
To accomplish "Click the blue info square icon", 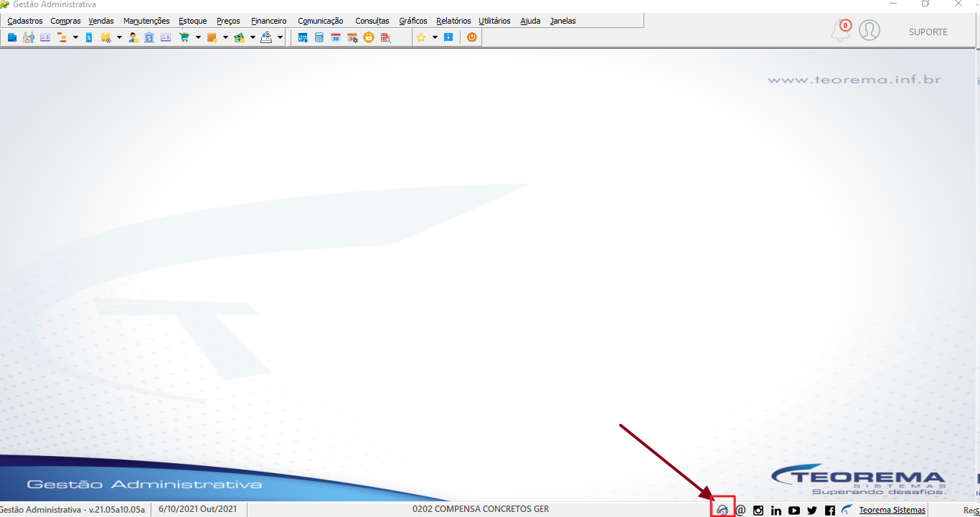I will tap(448, 37).
